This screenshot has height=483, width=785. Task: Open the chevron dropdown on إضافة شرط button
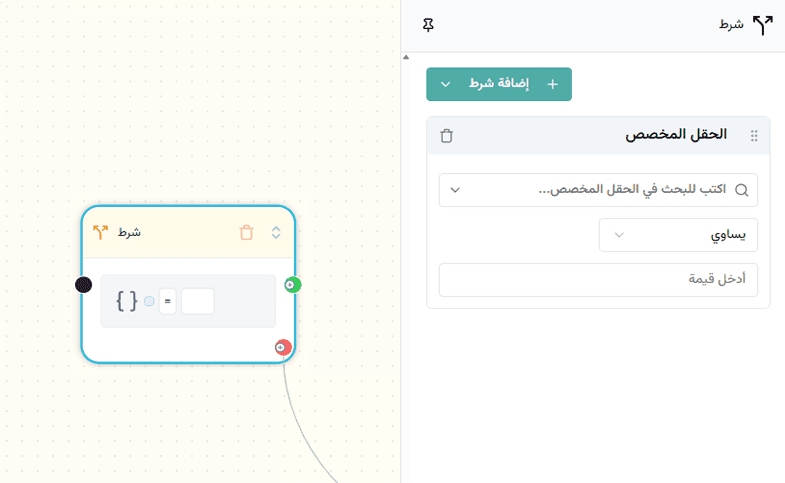coord(446,84)
